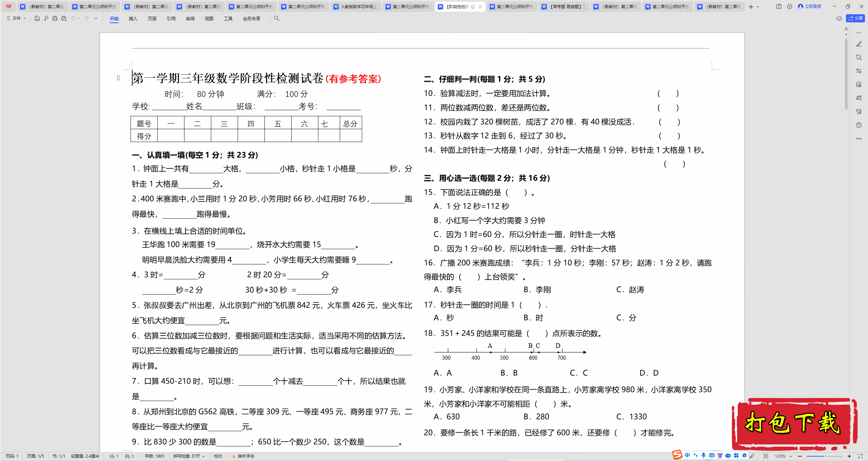Select the 工具 ribbon tab
The width and height of the screenshot is (868, 461).
tap(228, 19)
